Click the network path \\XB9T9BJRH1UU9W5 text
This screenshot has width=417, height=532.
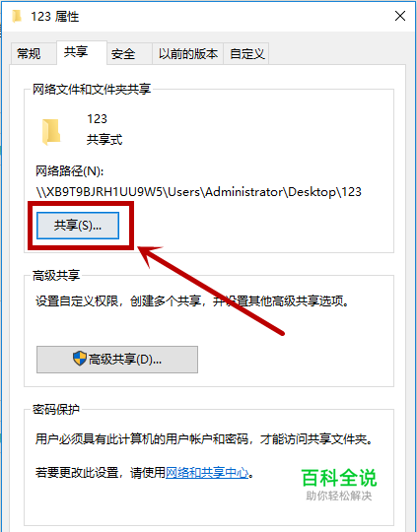click(x=199, y=192)
